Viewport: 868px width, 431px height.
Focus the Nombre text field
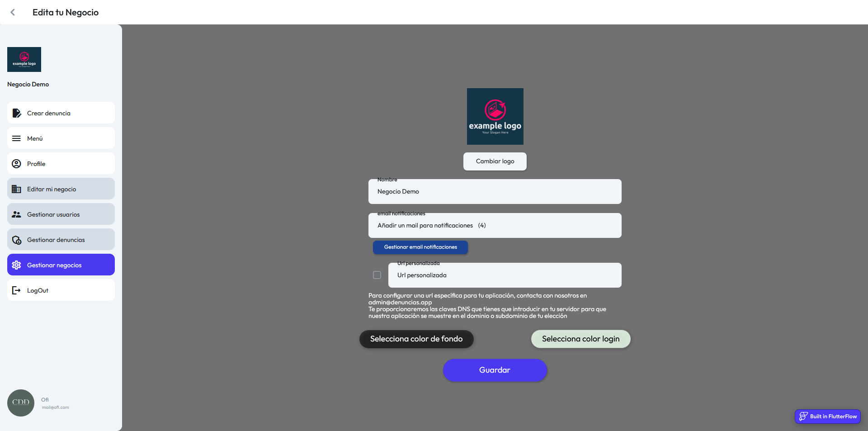pos(495,192)
